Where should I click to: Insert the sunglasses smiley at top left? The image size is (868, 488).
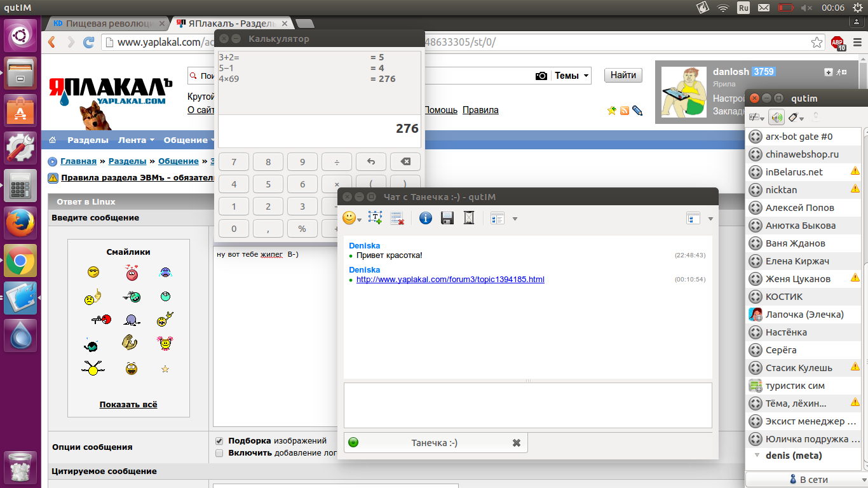pyautogui.click(x=93, y=272)
